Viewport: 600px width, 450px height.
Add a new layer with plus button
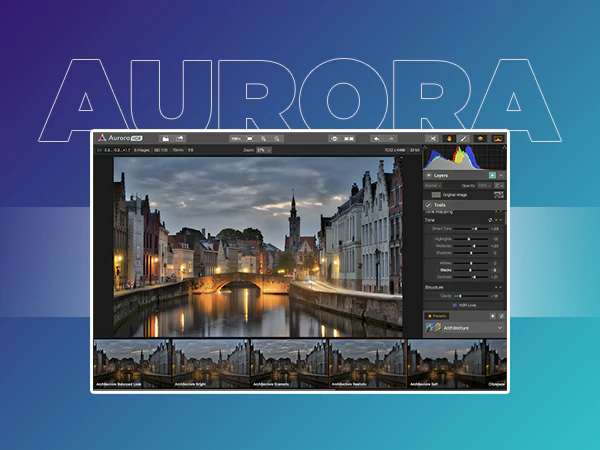(492, 174)
